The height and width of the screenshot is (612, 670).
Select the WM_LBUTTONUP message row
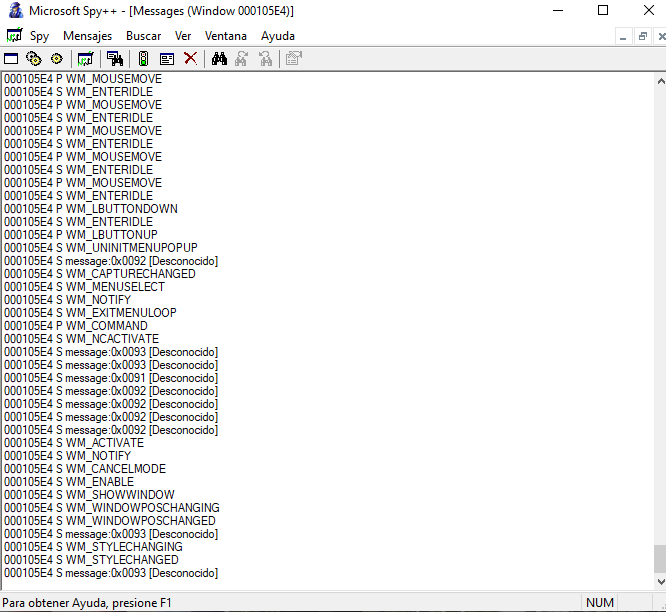point(81,235)
